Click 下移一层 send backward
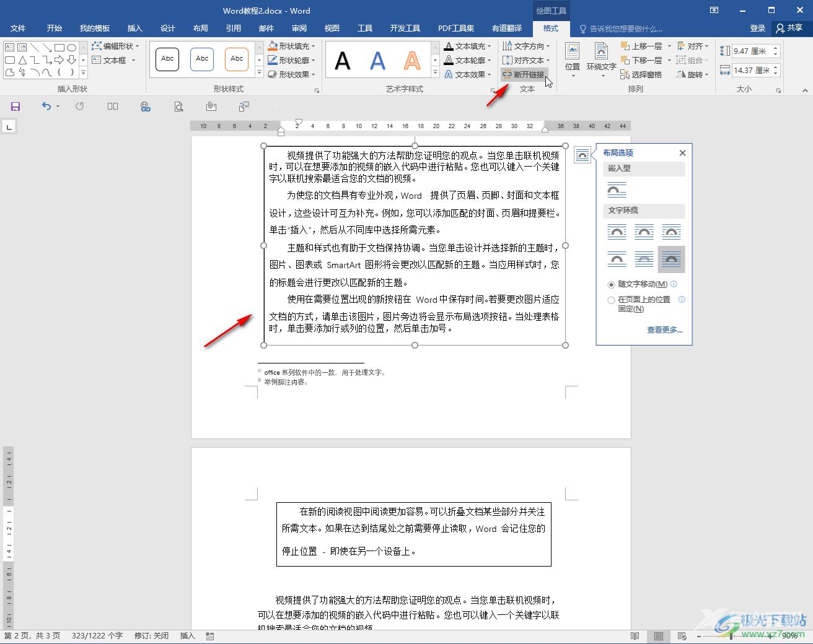Screen dimensions: 813x644 (642, 60)
